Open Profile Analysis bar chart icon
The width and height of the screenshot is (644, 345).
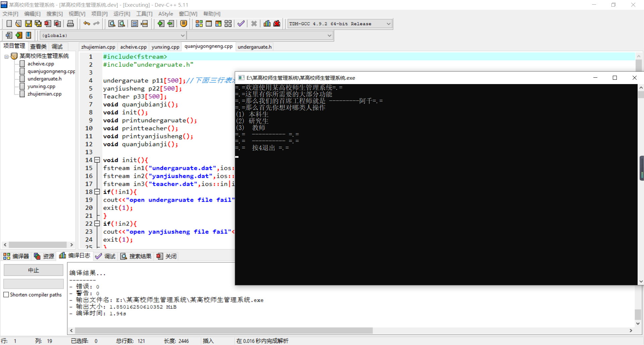267,23
